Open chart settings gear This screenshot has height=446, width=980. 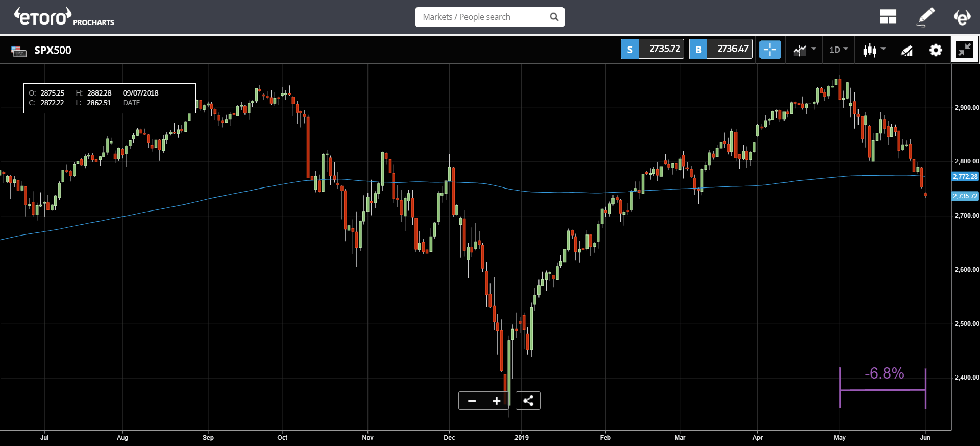point(936,50)
